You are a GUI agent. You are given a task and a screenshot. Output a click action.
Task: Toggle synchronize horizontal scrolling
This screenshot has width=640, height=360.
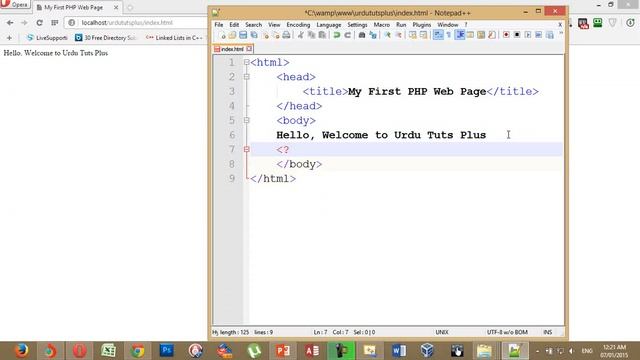point(423,35)
